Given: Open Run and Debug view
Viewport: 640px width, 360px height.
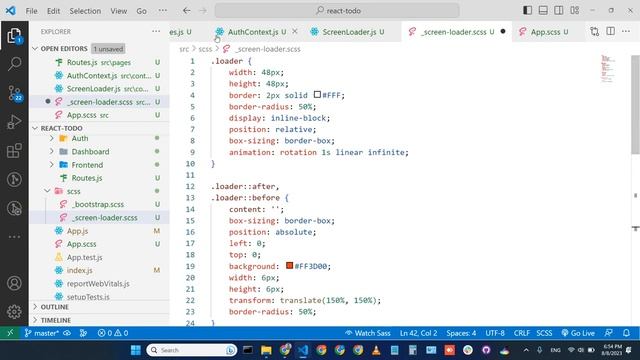Looking at the screenshot, I should click(14, 122).
